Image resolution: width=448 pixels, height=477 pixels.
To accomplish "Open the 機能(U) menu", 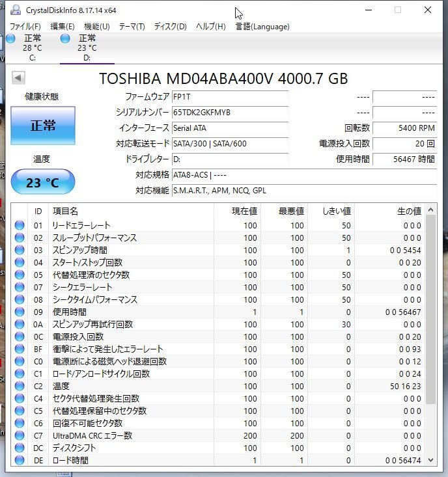I will (x=97, y=27).
